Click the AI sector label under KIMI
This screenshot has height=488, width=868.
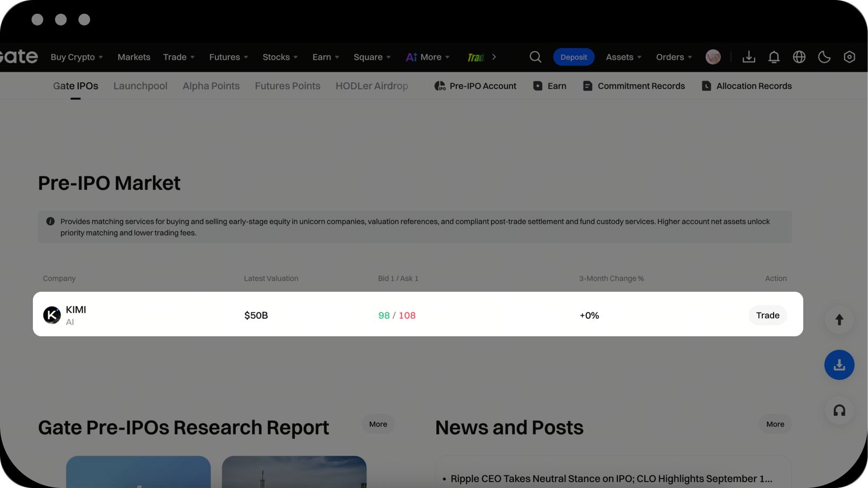point(70,322)
